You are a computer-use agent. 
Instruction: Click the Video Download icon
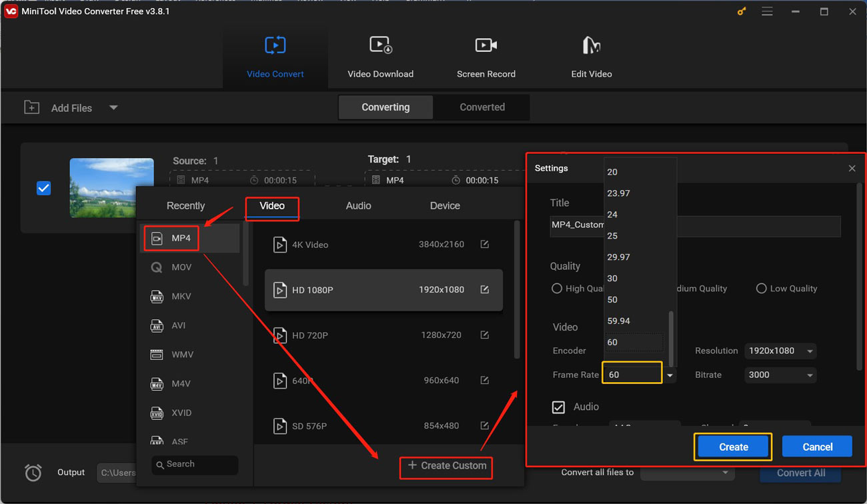(x=381, y=45)
